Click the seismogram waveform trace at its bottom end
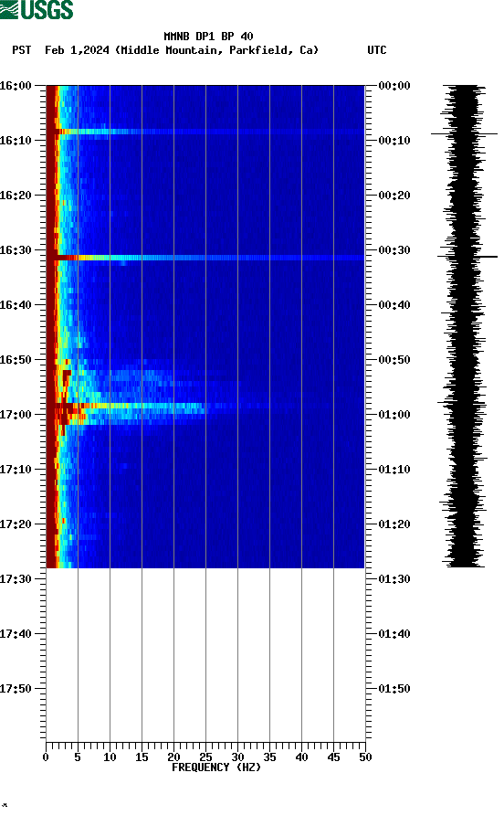Screen dimensions: 504x815 pos(464,565)
